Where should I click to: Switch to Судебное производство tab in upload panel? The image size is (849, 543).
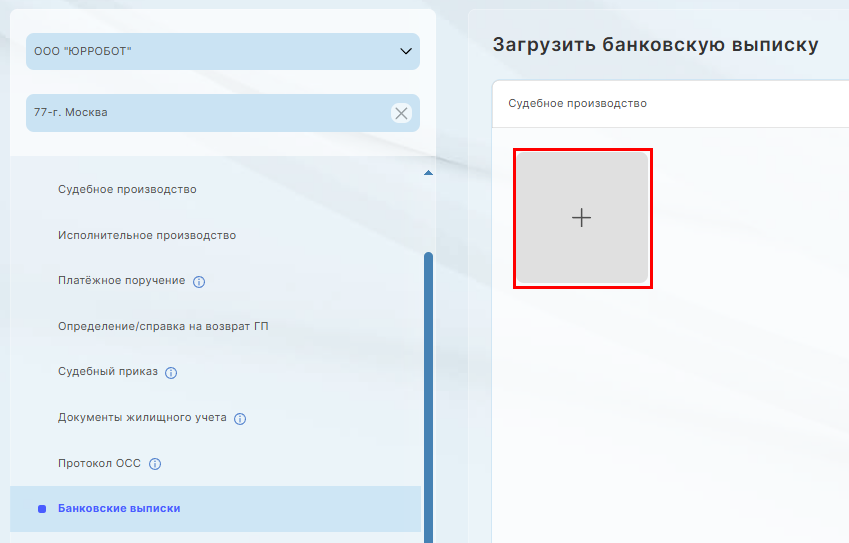(x=577, y=103)
